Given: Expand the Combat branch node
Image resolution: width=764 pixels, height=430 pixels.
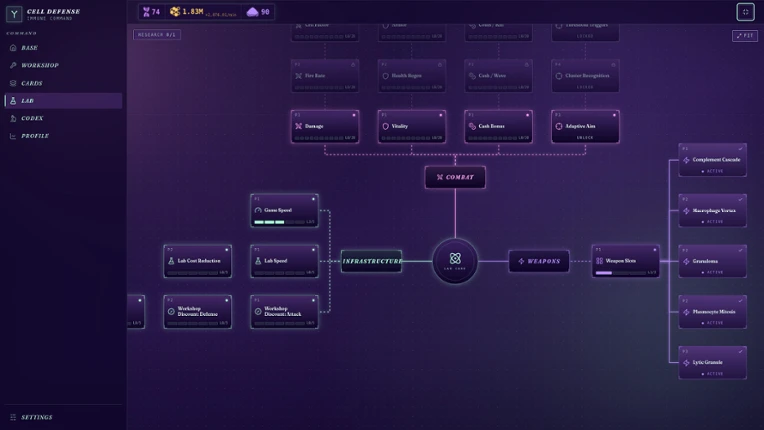Looking at the screenshot, I should pos(455,177).
